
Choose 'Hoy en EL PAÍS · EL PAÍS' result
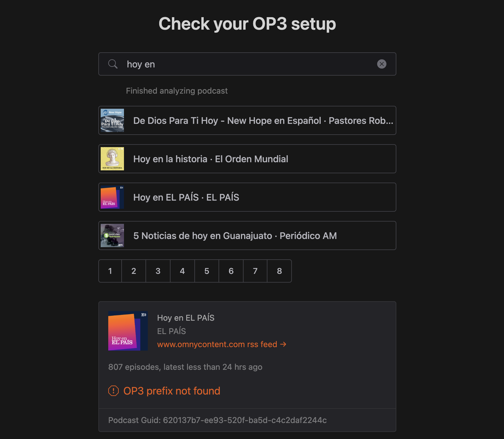pos(247,197)
